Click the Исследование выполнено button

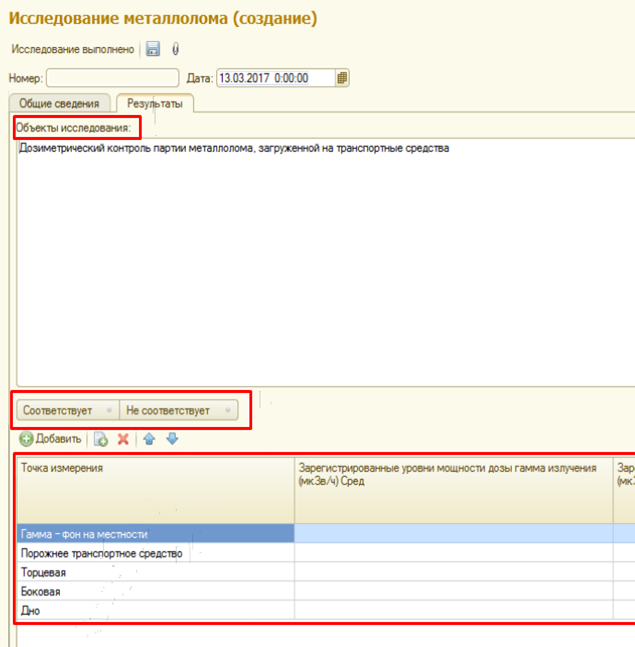pos(71,49)
